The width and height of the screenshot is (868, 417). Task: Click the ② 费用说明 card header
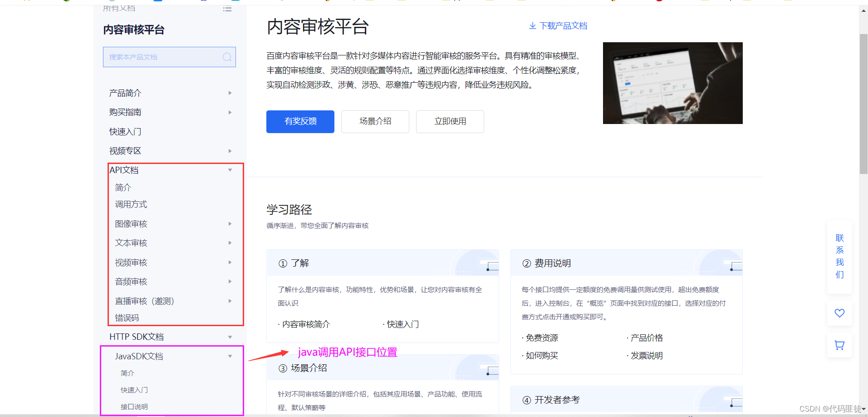[x=627, y=263]
